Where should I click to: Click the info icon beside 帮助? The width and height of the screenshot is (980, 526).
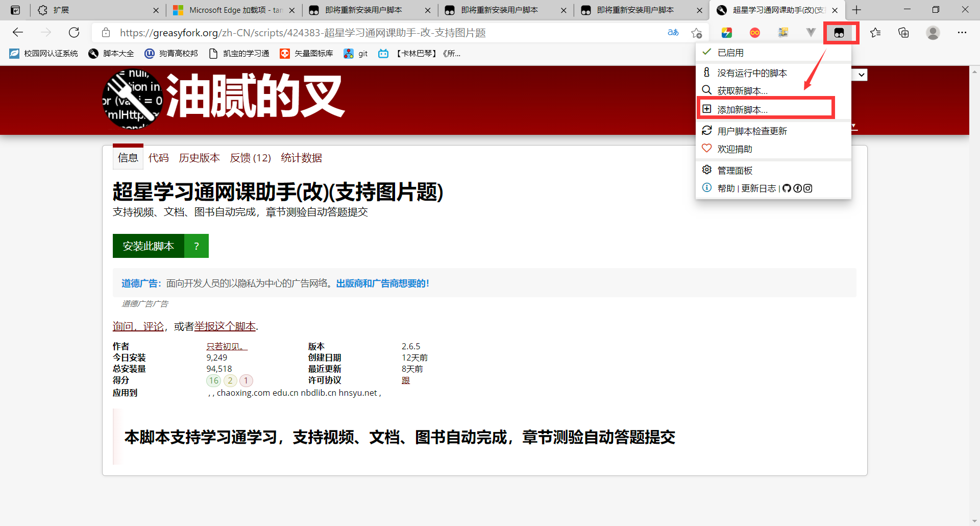pos(707,187)
